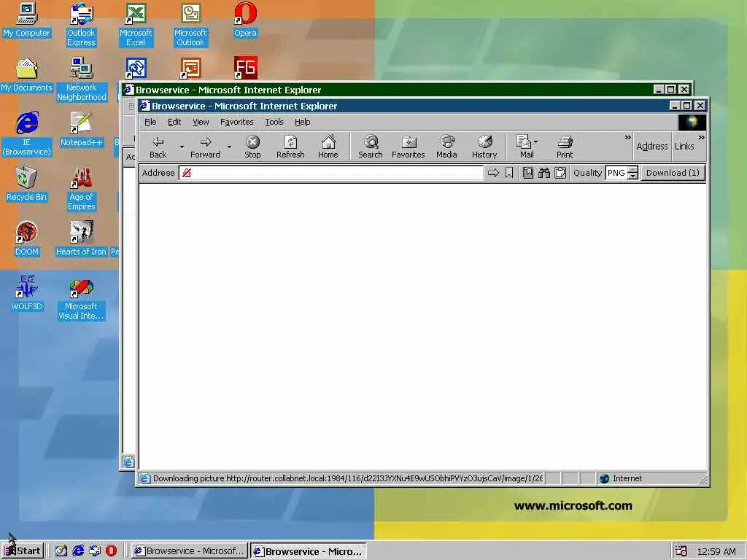
Task: Select the Age of Empires desktop icon
Action: point(81,189)
